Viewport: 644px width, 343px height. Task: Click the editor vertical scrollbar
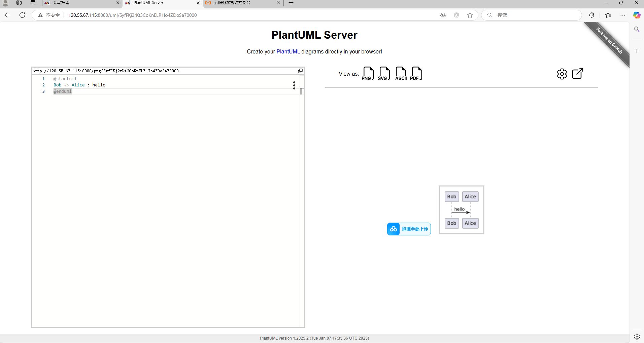(x=302, y=202)
